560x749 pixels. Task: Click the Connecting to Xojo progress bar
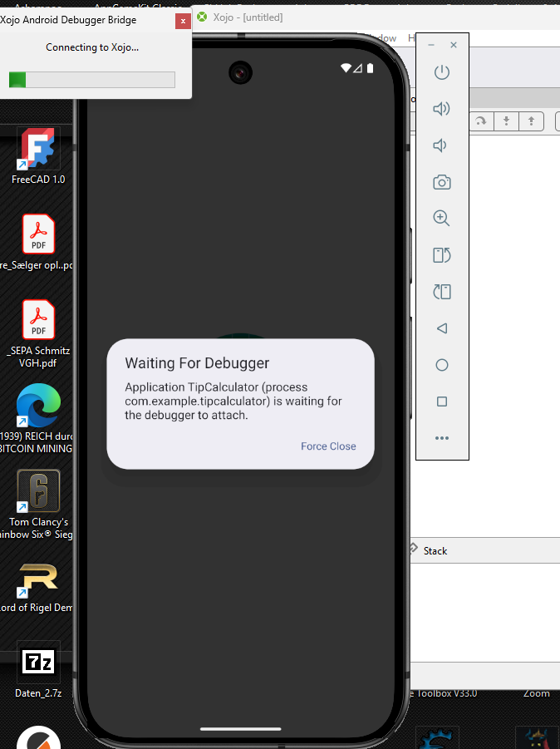[x=92, y=80]
